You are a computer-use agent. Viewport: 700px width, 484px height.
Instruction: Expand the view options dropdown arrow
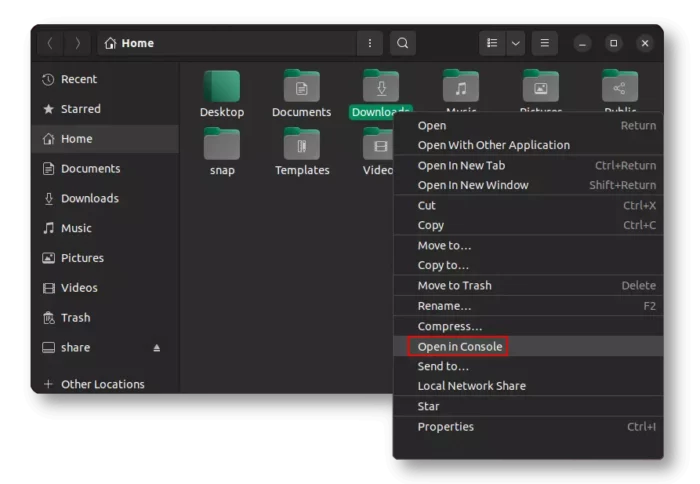click(x=516, y=43)
